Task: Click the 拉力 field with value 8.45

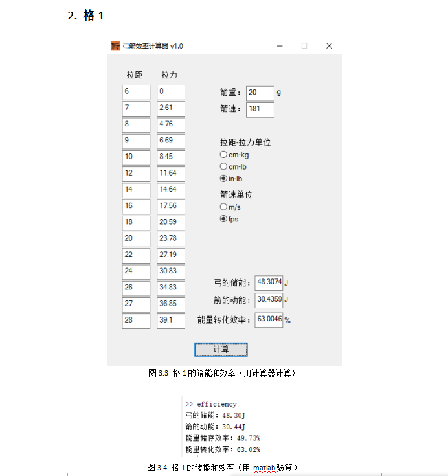Action: 171,158
